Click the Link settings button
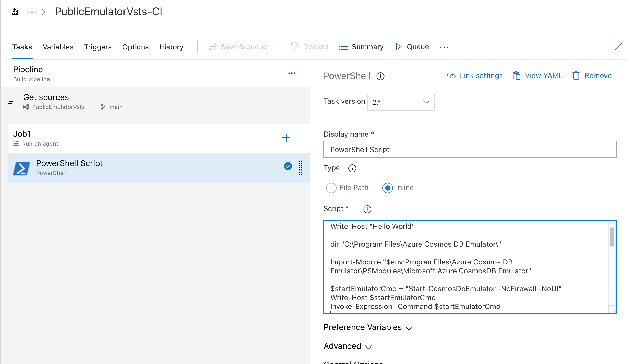The image size is (627, 364). (x=475, y=76)
